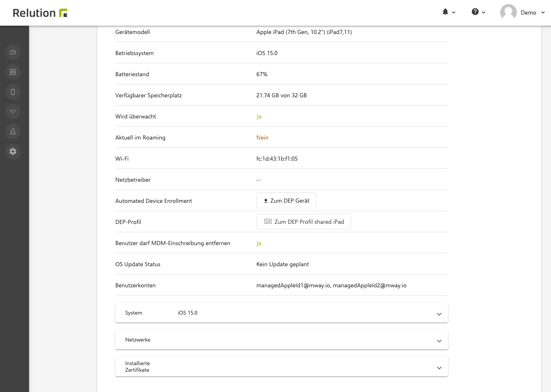Expand the System iOS 15.0 panel
This screenshot has width=551, height=392.
282,313
